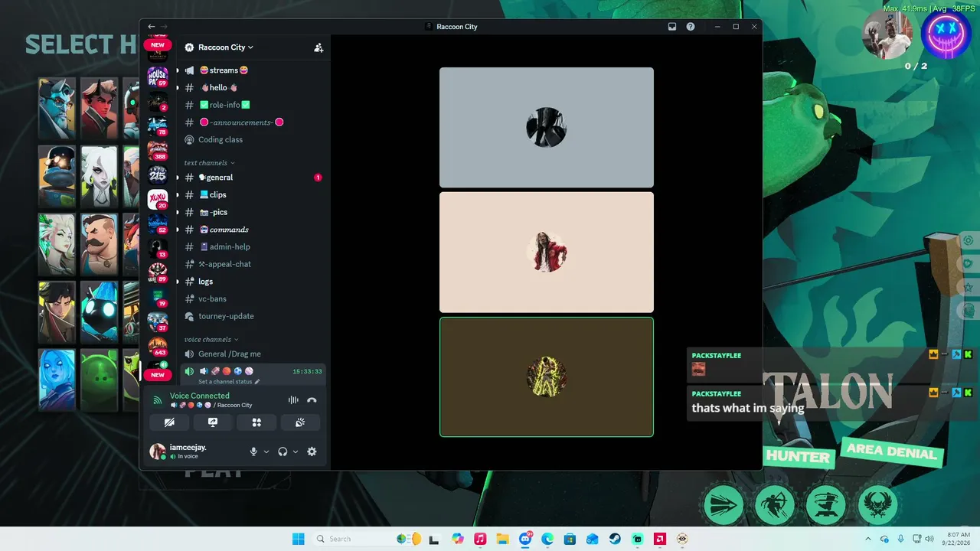
Task: Select the 215 server icon
Action: [158, 175]
